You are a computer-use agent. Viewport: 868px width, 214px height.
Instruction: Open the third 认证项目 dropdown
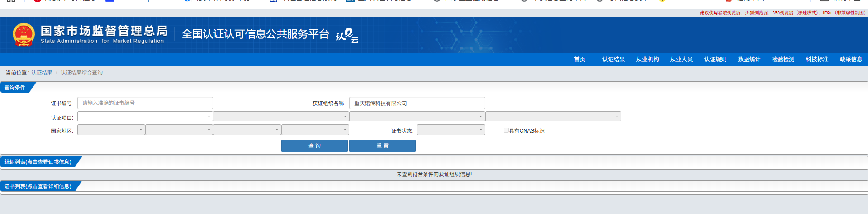click(x=417, y=116)
